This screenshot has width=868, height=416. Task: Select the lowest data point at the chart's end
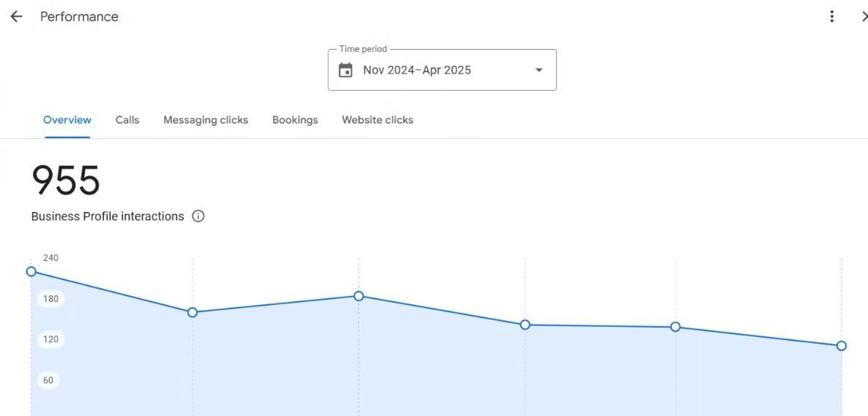click(842, 346)
